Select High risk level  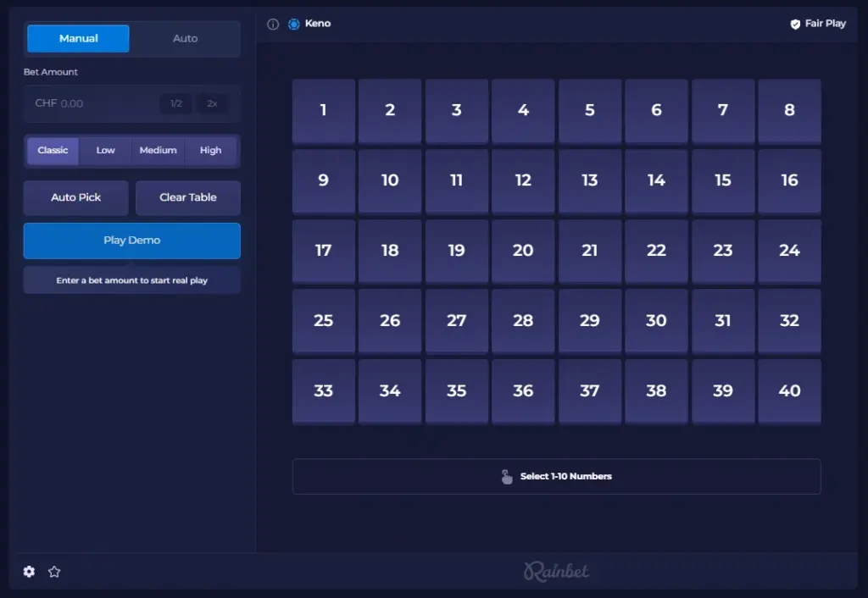coord(210,151)
